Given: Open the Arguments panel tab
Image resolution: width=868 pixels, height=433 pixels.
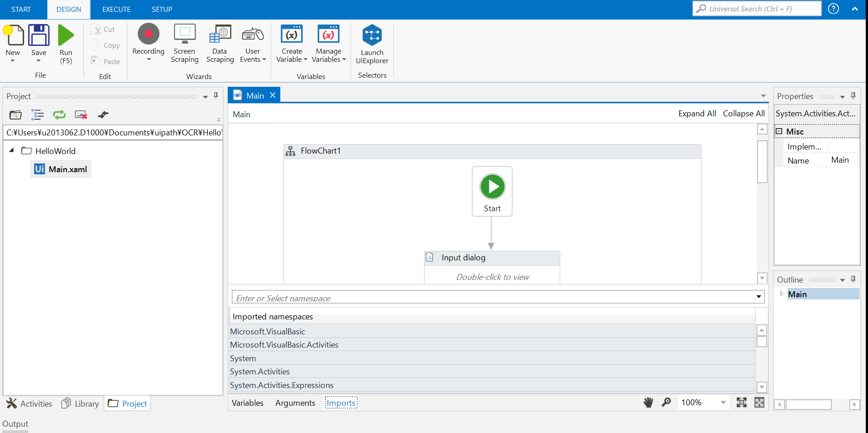Looking at the screenshot, I should point(295,403).
